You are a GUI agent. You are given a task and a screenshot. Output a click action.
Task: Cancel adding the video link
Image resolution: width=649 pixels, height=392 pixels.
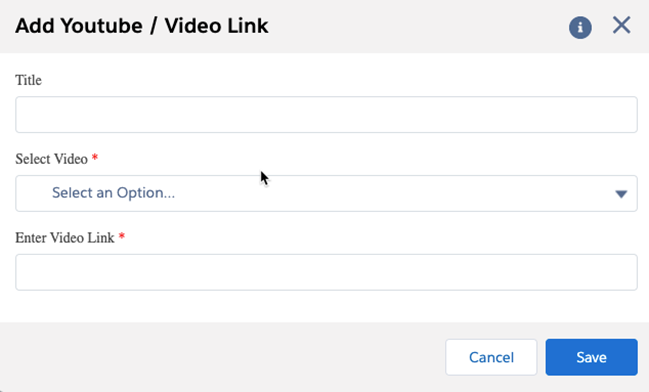491,357
